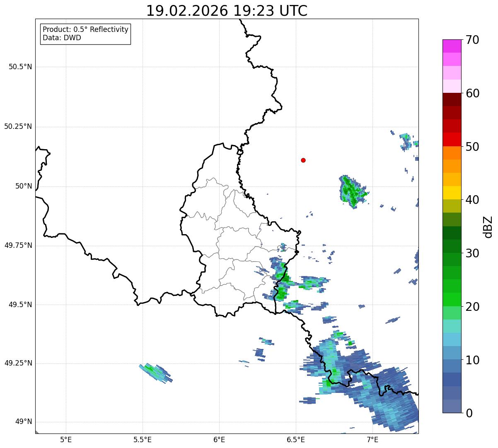Click the 60 tick on colorbar
The image size is (498, 448).
(x=472, y=93)
